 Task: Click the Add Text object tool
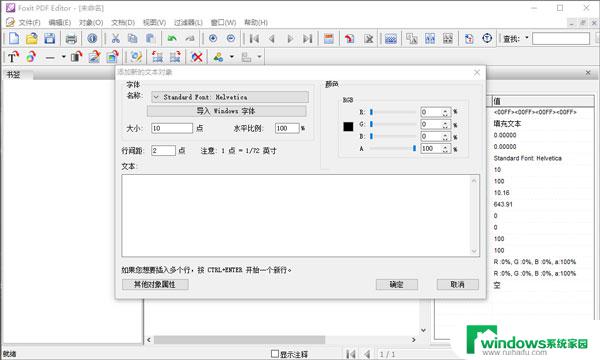(x=13, y=57)
